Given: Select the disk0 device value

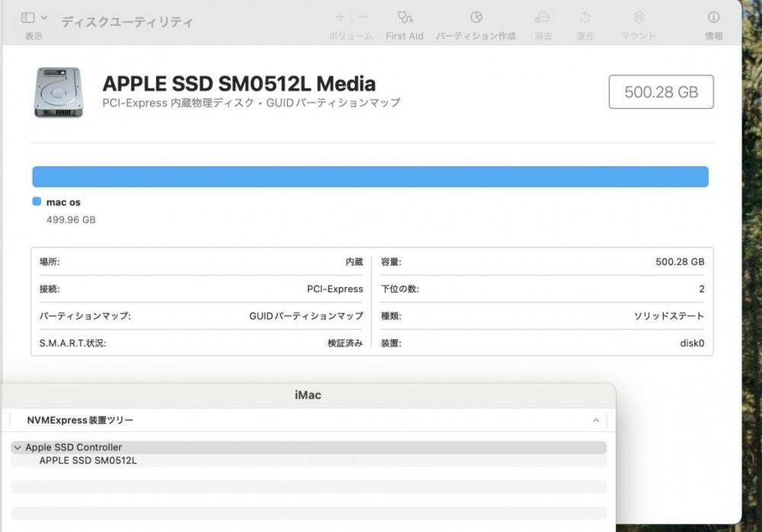Looking at the screenshot, I should (692, 343).
